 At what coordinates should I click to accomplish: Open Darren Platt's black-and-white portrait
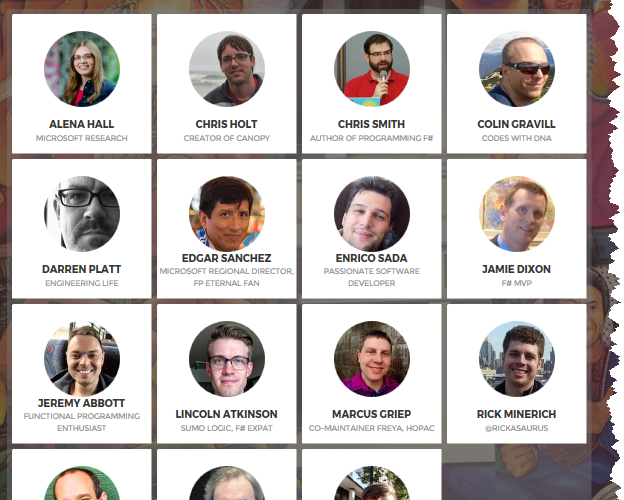(82, 214)
